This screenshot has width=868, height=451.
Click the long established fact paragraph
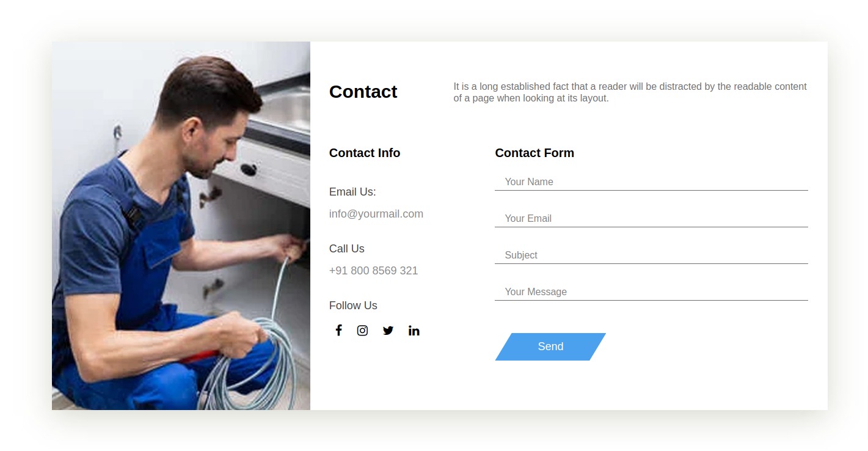pyautogui.click(x=630, y=92)
